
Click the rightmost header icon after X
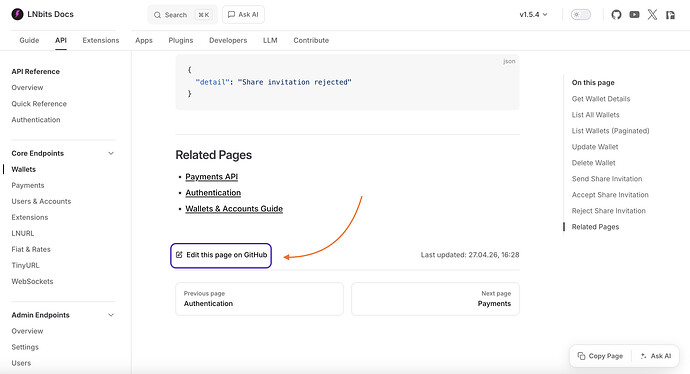click(x=670, y=15)
